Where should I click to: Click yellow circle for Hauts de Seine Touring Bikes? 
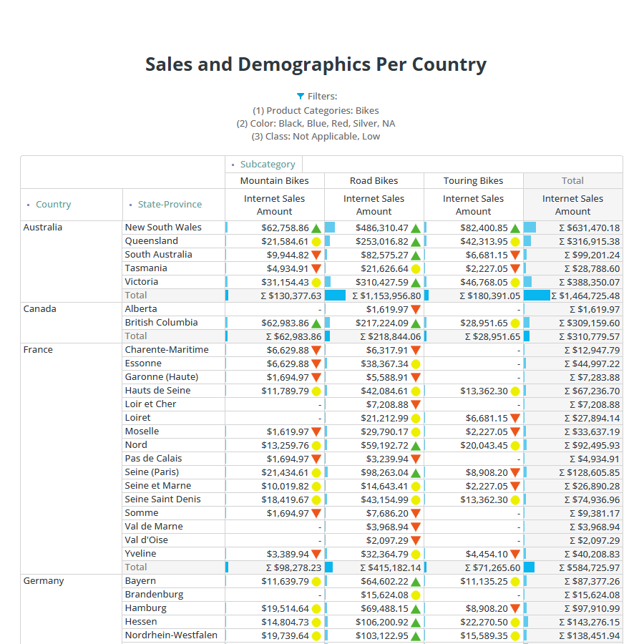(x=515, y=391)
